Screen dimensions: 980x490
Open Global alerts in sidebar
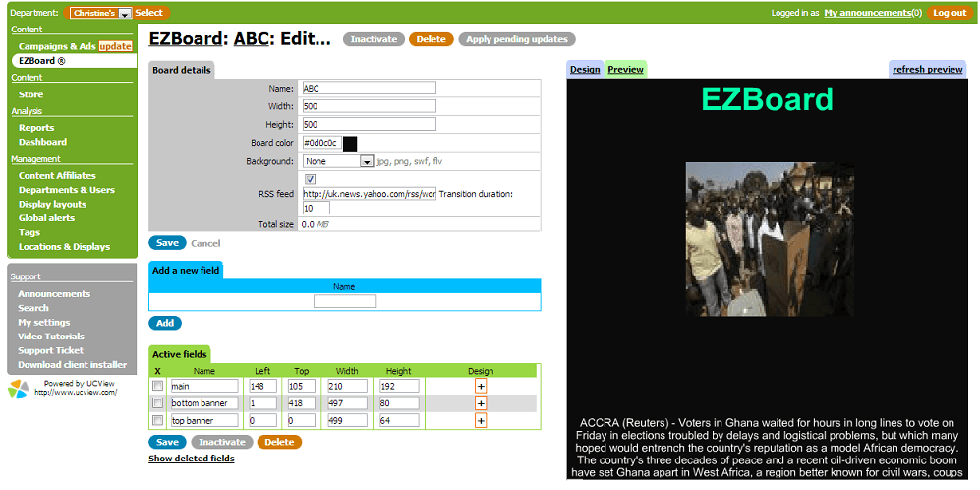pyautogui.click(x=46, y=218)
